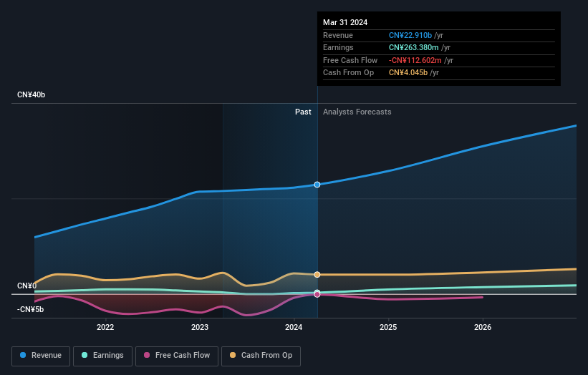The width and height of the screenshot is (588, 375).
Task: Click the 2024 x-axis label
Action: pyautogui.click(x=294, y=328)
